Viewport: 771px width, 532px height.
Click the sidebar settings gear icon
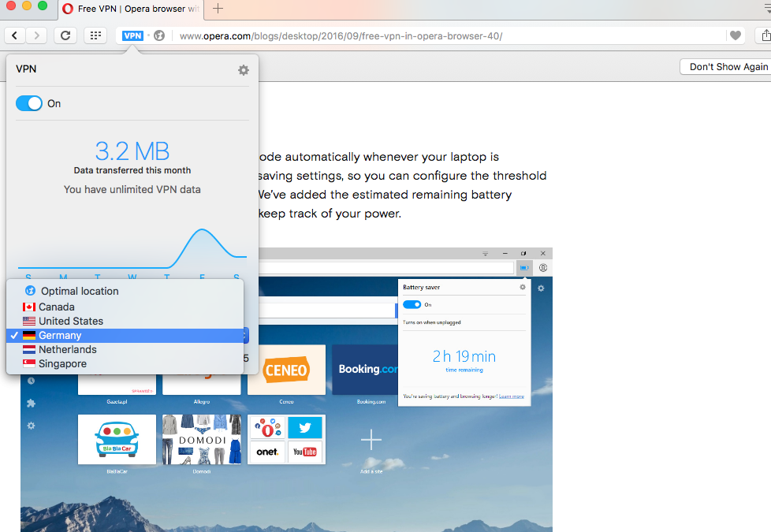pos(31,426)
